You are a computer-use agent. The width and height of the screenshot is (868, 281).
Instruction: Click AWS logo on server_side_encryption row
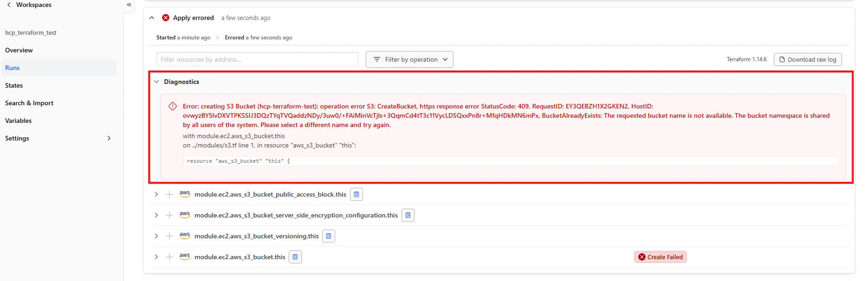[x=185, y=215]
